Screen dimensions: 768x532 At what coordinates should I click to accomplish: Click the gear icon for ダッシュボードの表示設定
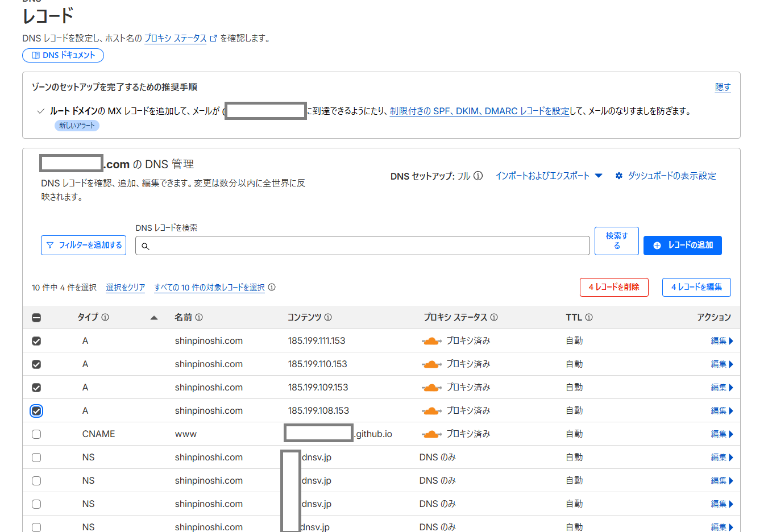[x=619, y=176]
